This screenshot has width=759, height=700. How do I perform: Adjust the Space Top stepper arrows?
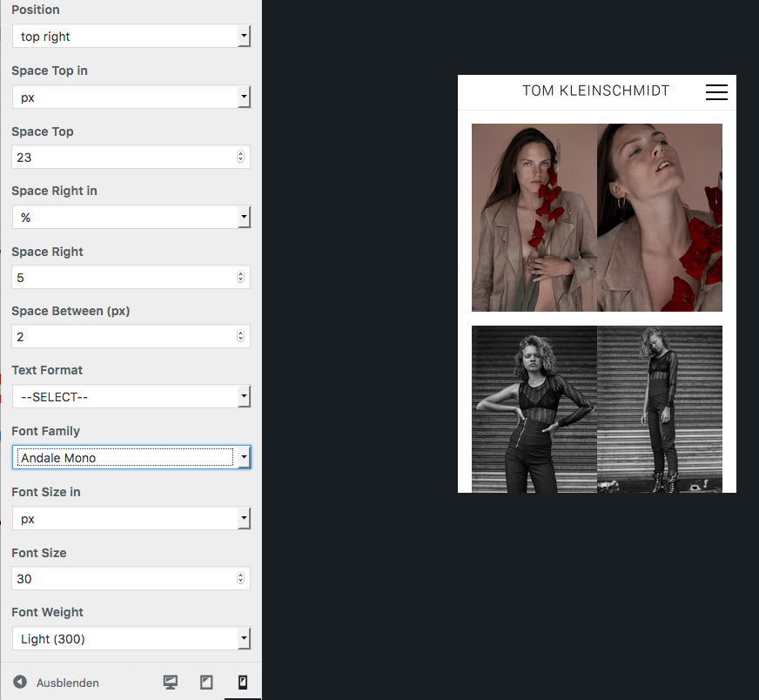tap(241, 158)
